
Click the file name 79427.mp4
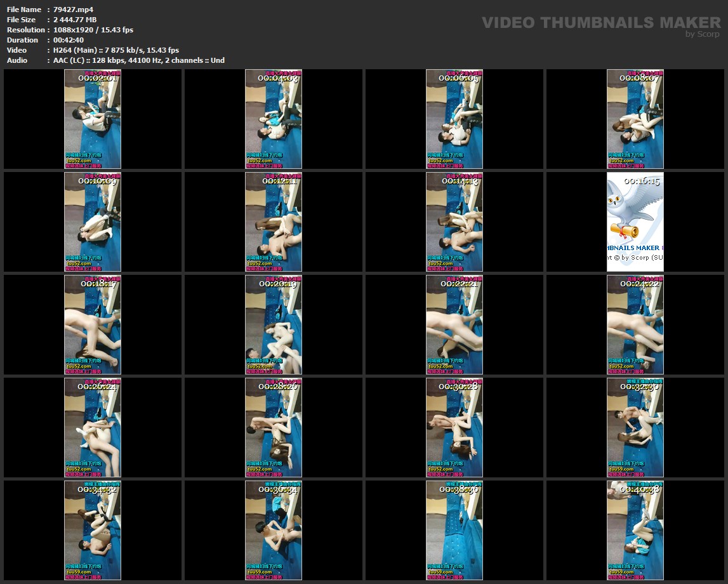tap(73, 10)
